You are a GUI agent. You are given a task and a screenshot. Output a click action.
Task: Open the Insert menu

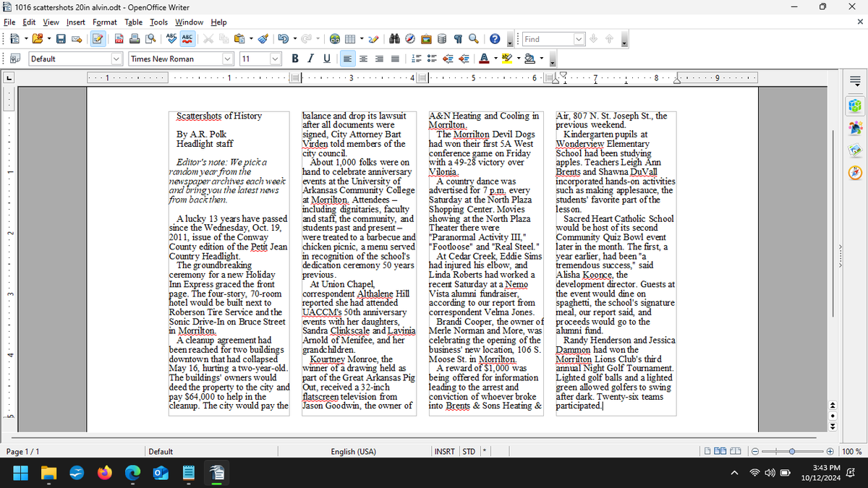point(76,22)
